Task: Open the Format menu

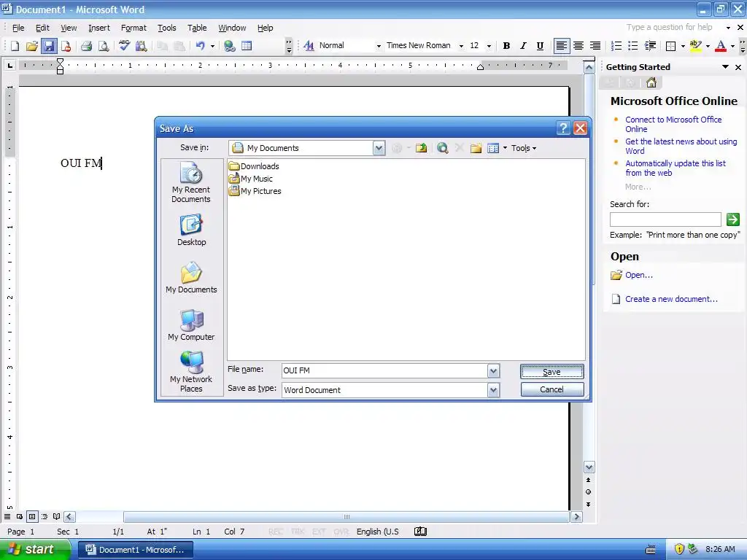Action: [x=133, y=28]
